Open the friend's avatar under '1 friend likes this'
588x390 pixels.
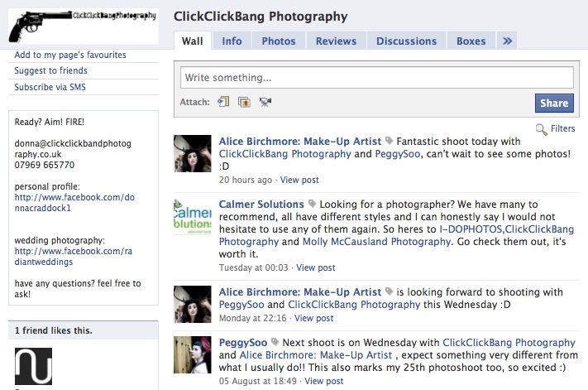[33, 366]
